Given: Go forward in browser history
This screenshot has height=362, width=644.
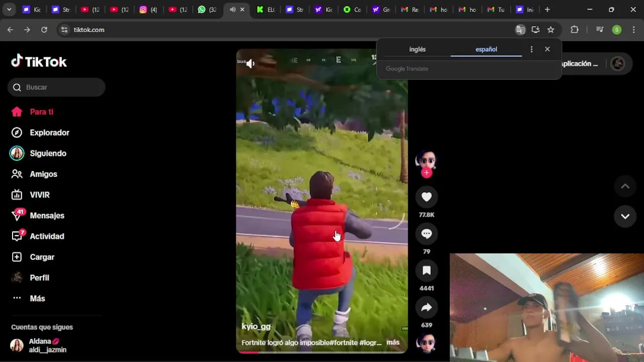Looking at the screenshot, I should point(27,30).
